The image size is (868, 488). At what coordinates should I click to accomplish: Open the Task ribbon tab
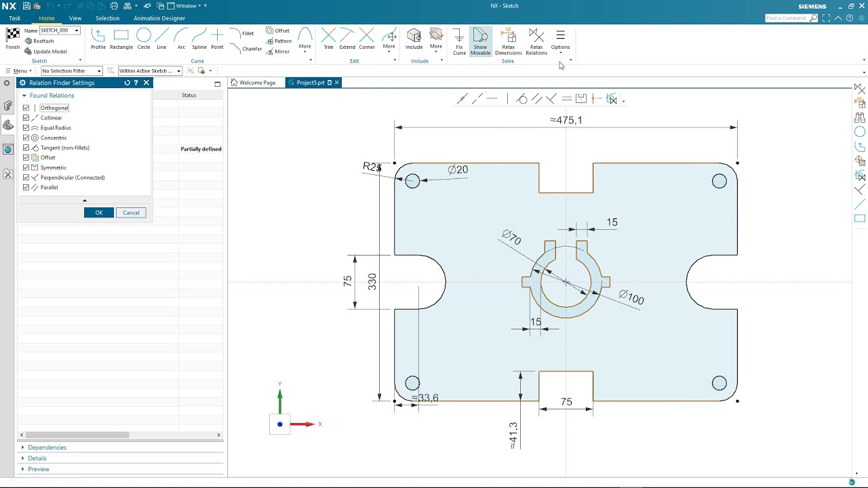[14, 18]
